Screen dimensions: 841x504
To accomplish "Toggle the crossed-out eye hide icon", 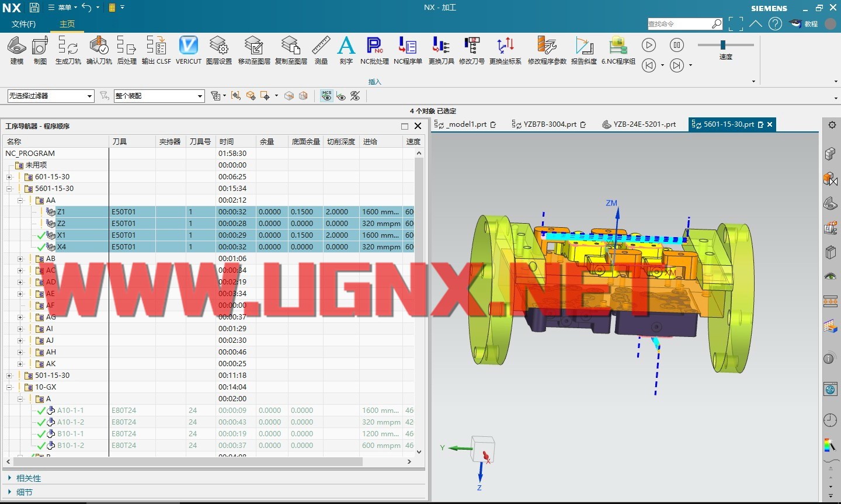I will point(355,96).
